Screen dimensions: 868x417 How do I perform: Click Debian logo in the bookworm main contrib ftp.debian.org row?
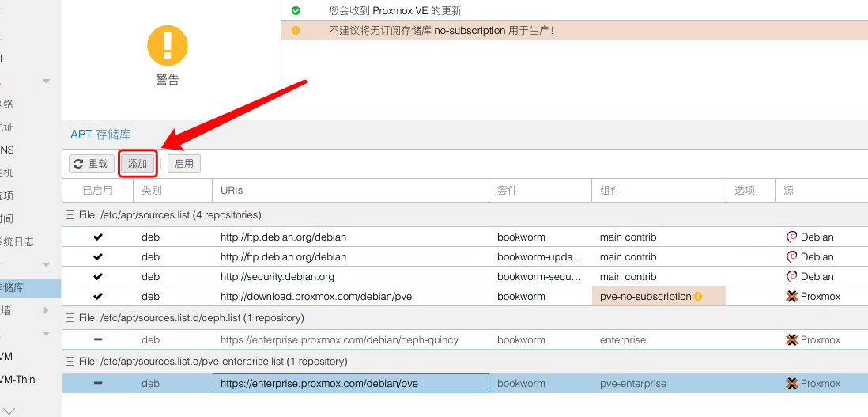click(x=791, y=237)
